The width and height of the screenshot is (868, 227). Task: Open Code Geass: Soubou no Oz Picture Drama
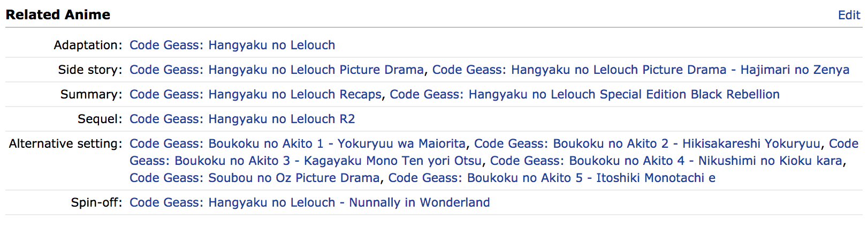255,178
